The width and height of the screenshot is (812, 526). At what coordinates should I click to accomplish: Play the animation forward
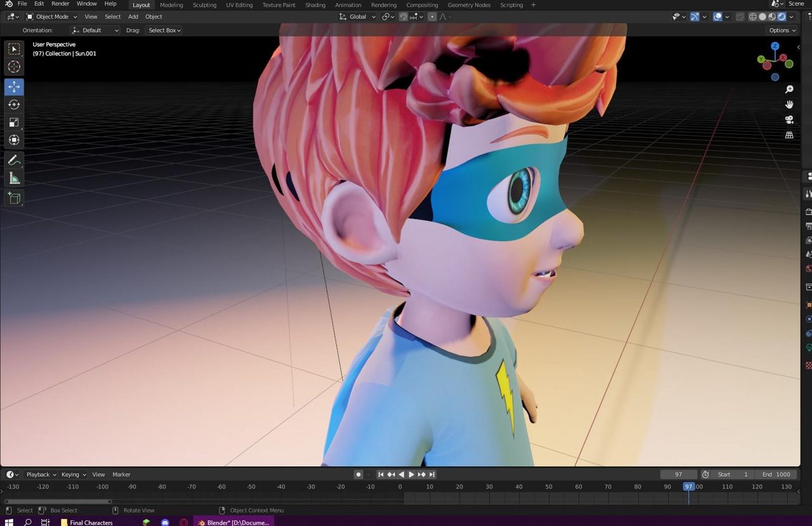pos(411,475)
